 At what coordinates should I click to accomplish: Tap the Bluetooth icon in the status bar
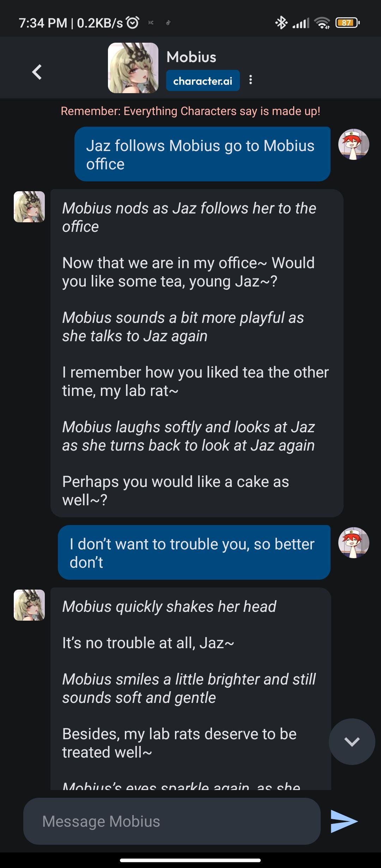pos(281,23)
